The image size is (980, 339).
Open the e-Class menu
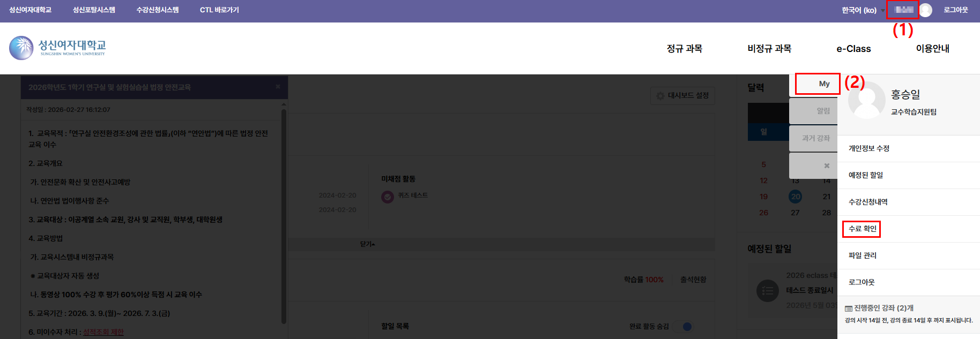tap(853, 49)
